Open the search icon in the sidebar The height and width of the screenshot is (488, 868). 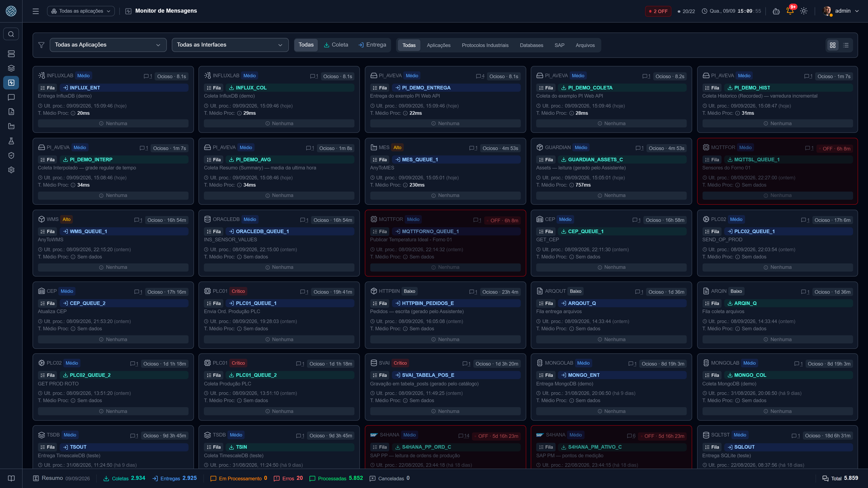pos(11,34)
